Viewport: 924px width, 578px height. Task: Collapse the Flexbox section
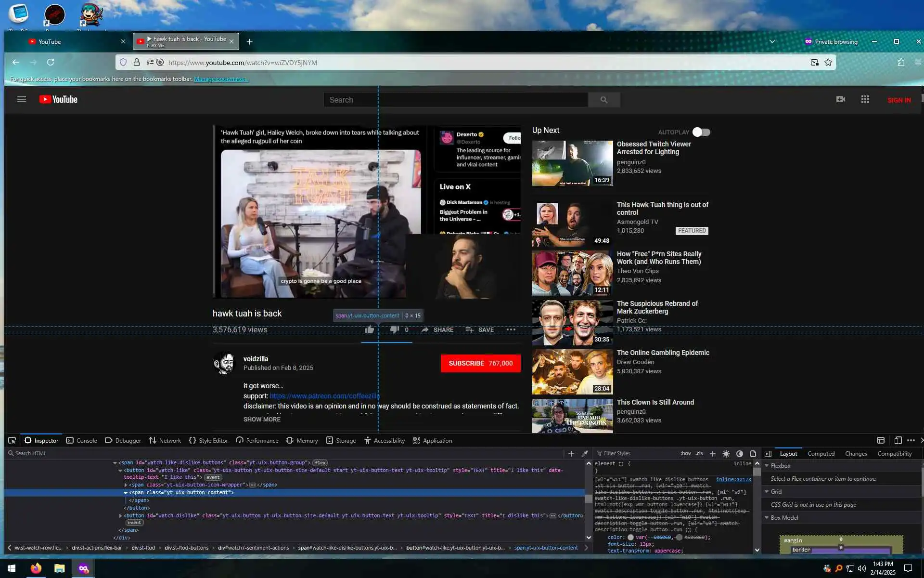[767, 466]
